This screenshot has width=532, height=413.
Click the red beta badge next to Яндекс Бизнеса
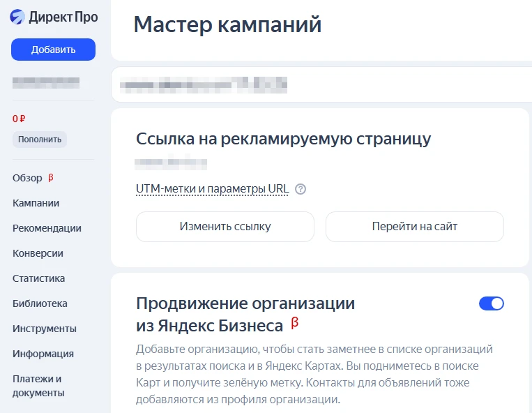pos(294,323)
